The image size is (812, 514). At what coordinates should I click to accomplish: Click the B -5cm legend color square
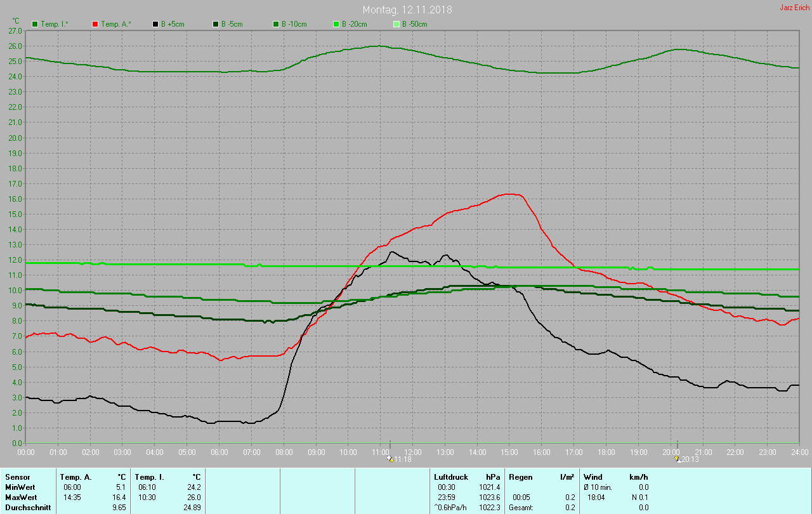pos(216,24)
